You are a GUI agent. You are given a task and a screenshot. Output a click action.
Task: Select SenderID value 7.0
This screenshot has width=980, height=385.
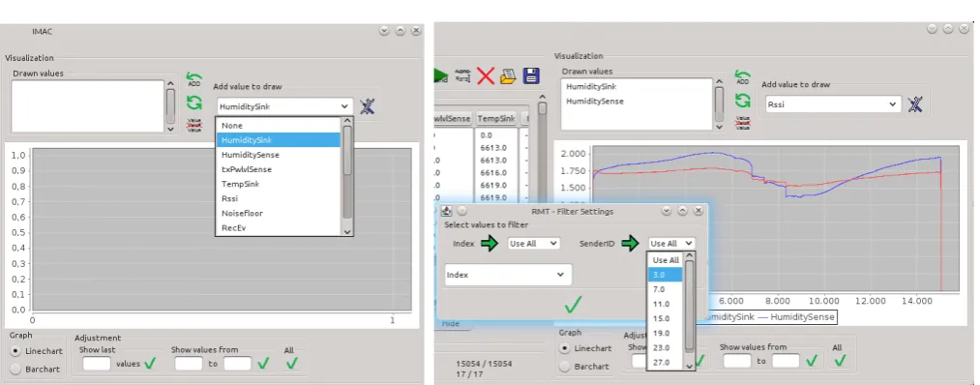click(666, 289)
